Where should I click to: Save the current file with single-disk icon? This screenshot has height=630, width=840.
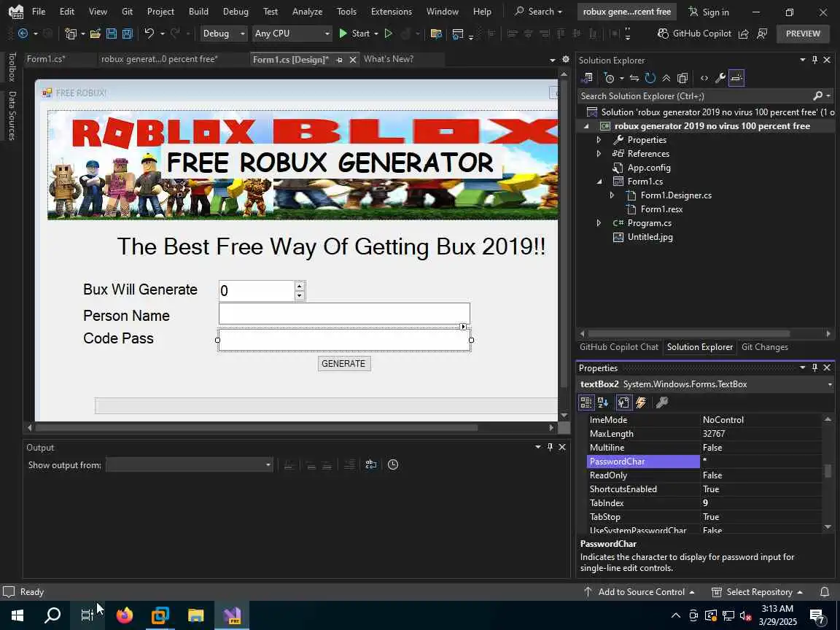112,34
